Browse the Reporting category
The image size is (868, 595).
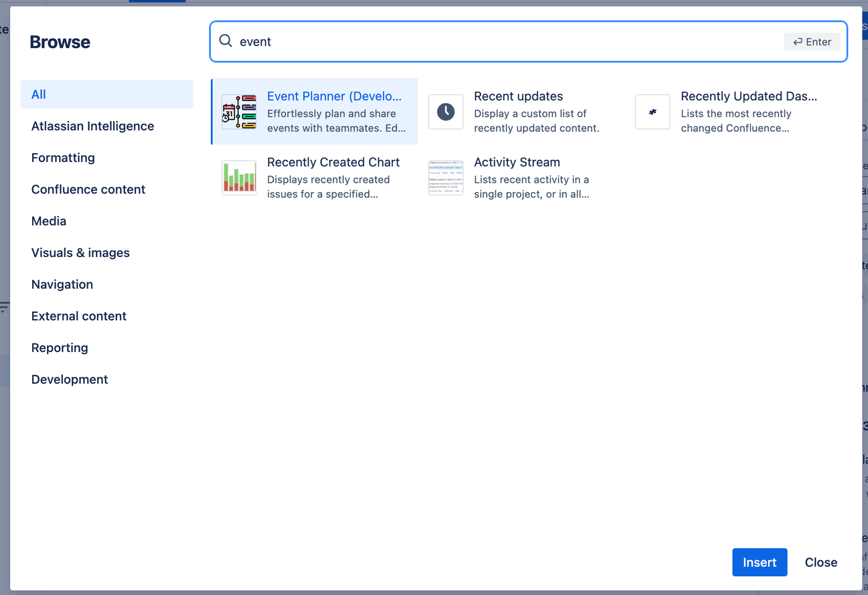tap(60, 348)
